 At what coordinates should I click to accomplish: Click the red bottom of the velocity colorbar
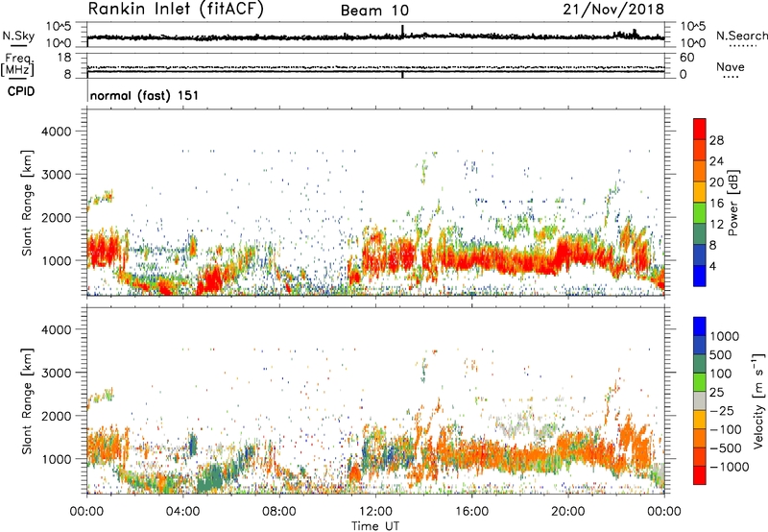pyautogui.click(x=700, y=475)
